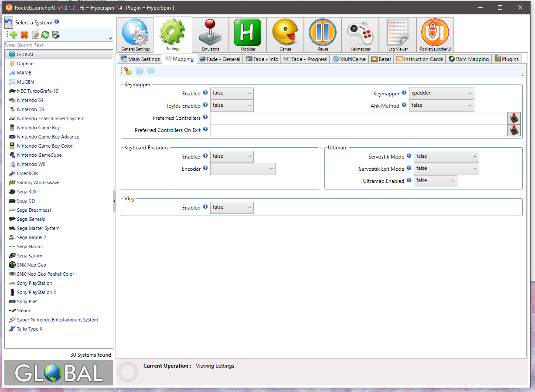The height and width of the screenshot is (392, 535).
Task: Add a new system with the green plus
Action: pyautogui.click(x=14, y=35)
